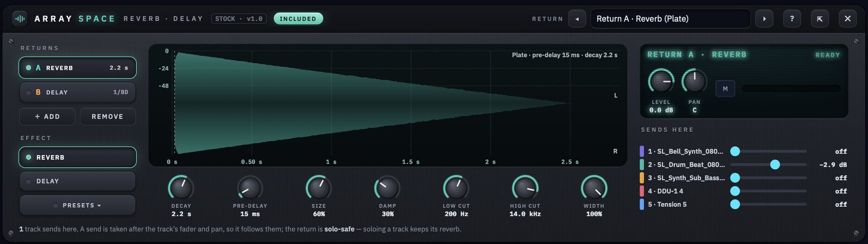
Task: Click the '200 Hz' low cut value
Action: [456, 214]
